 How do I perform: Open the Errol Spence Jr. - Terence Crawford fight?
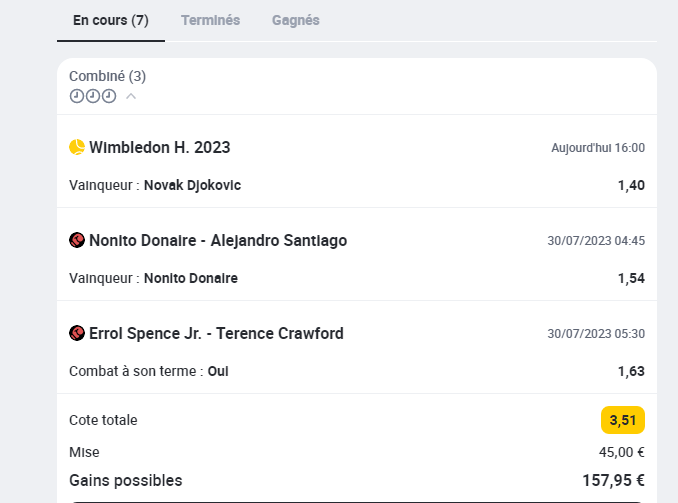click(x=216, y=333)
